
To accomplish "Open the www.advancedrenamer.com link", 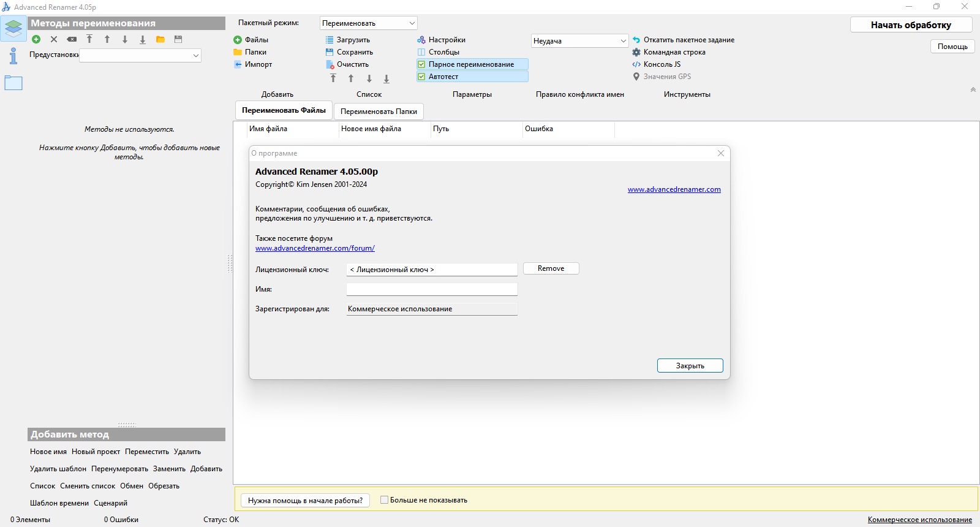I will pos(674,189).
